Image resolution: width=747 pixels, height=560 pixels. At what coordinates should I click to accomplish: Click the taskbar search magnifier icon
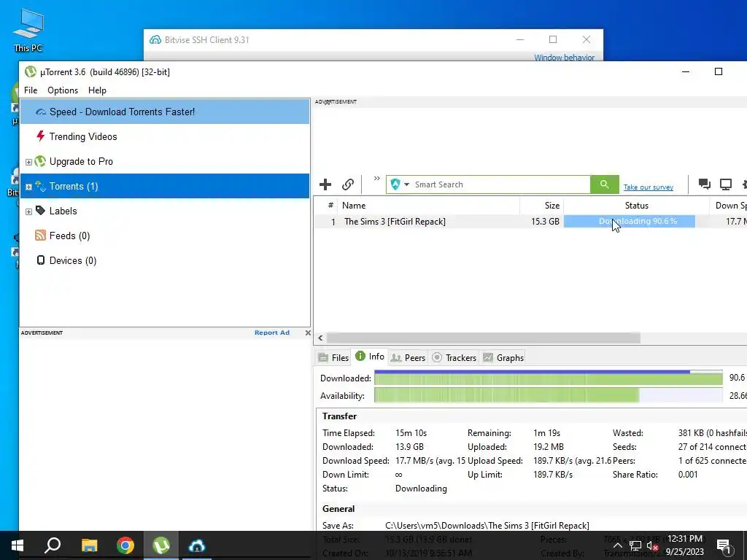(53, 545)
